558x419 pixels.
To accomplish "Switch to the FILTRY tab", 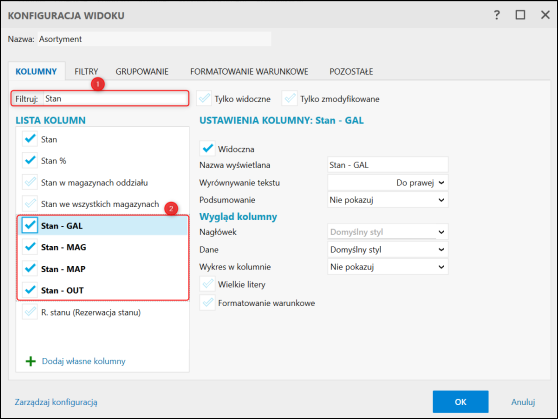I will (86, 72).
